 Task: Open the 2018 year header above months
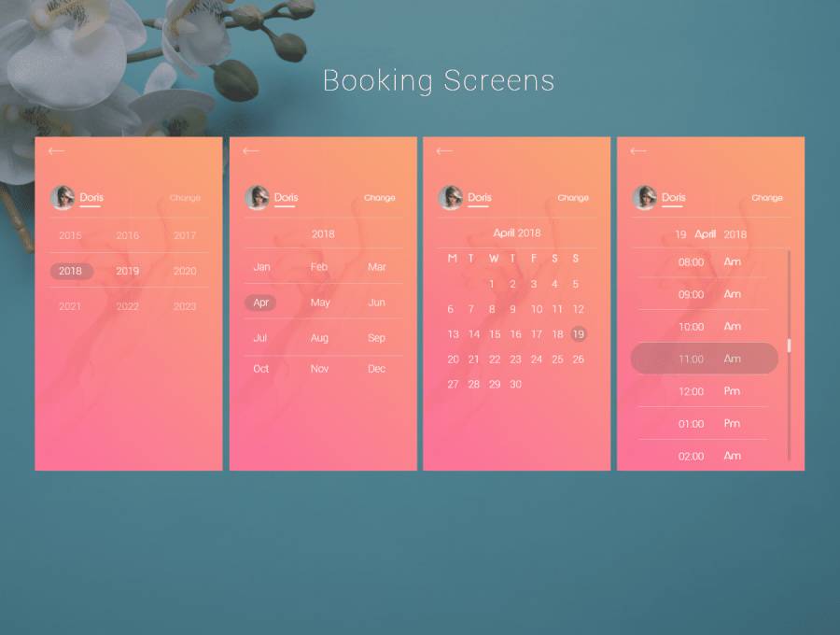click(x=323, y=234)
